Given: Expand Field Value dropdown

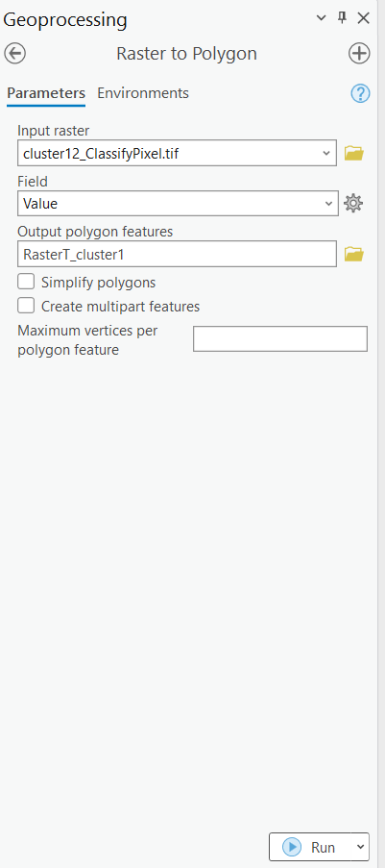Looking at the screenshot, I should [328, 204].
